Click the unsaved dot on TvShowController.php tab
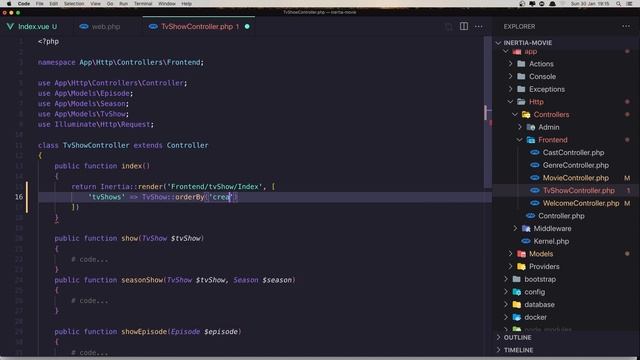The image size is (640, 360). coord(247,27)
